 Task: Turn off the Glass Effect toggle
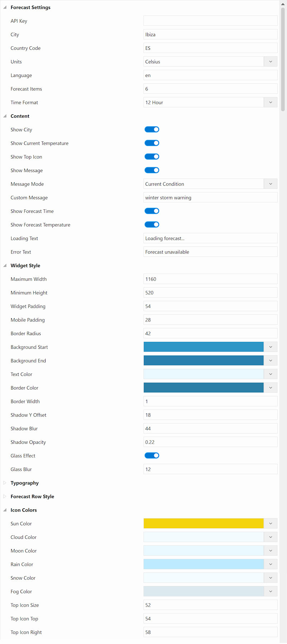click(152, 455)
